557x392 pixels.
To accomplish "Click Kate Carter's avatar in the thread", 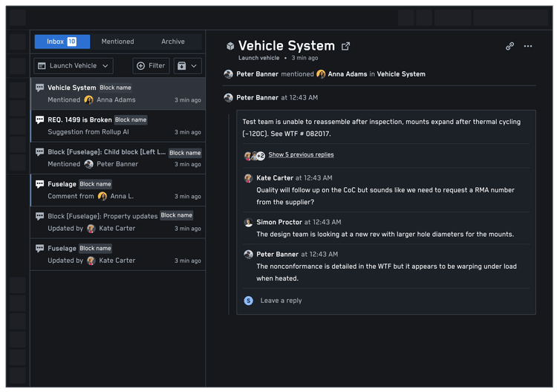I will [x=248, y=178].
